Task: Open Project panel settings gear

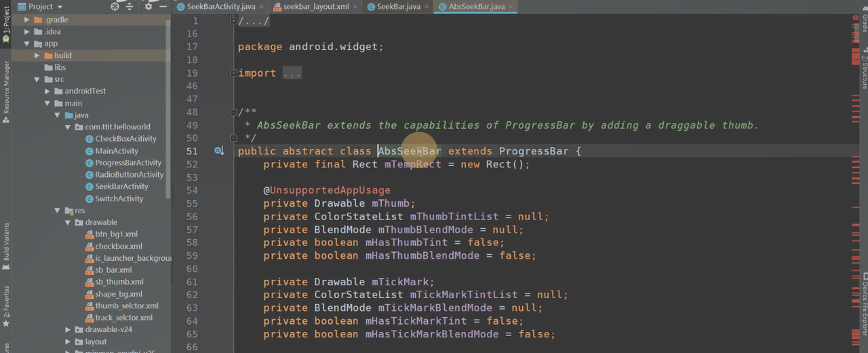Action: pyautogui.click(x=149, y=6)
